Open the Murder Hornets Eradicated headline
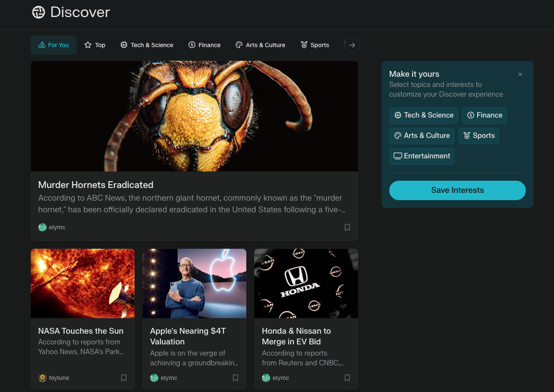Screen dimensions: 554x392 coord(96,185)
